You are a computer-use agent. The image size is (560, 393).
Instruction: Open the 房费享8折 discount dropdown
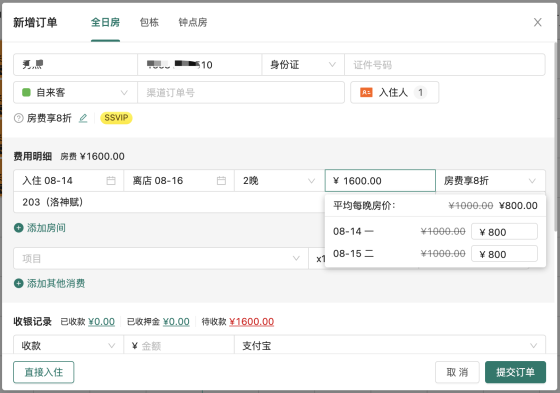490,181
